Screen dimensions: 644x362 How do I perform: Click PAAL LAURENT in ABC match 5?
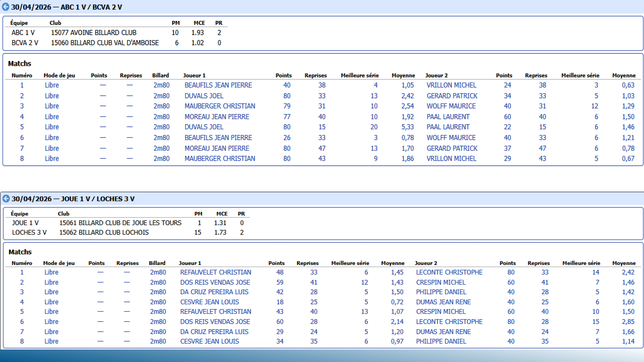448,127
